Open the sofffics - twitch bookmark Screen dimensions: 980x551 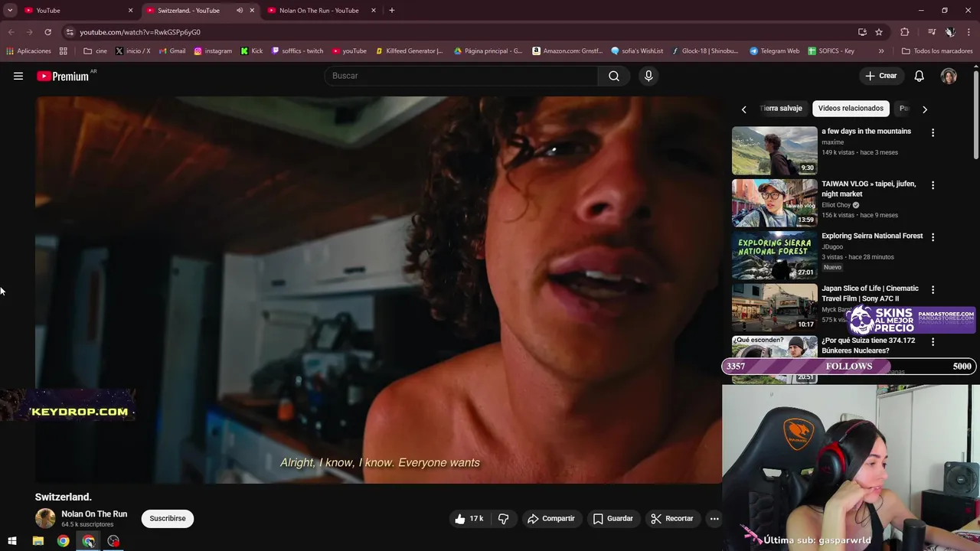coord(297,51)
